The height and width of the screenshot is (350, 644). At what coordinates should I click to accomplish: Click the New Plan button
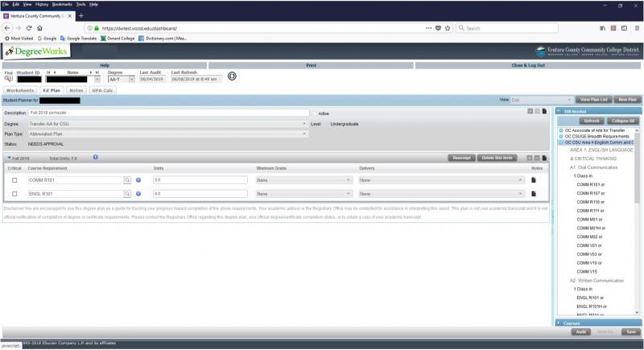pyautogui.click(x=627, y=100)
